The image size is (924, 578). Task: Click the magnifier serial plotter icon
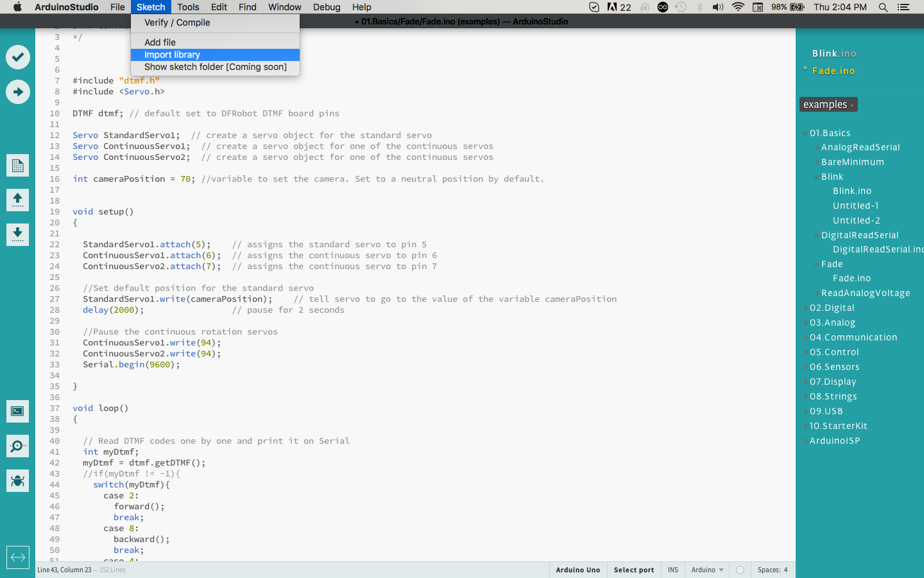[18, 446]
